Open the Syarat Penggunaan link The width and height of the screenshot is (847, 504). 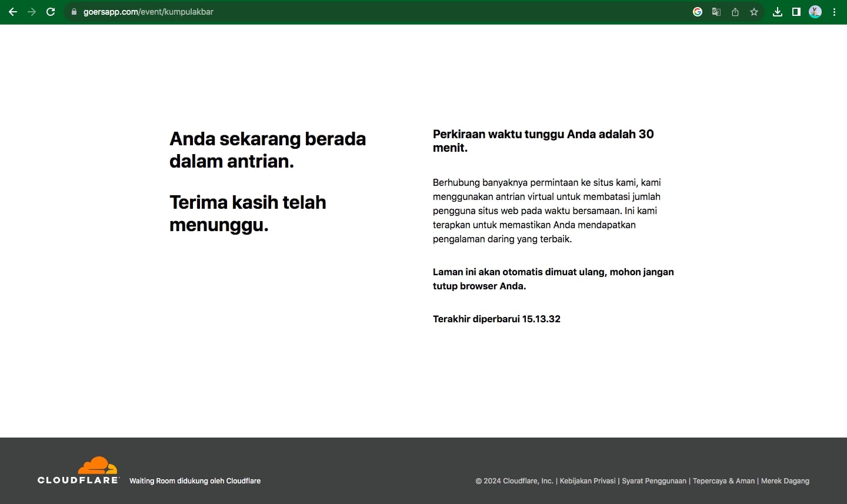click(x=654, y=481)
